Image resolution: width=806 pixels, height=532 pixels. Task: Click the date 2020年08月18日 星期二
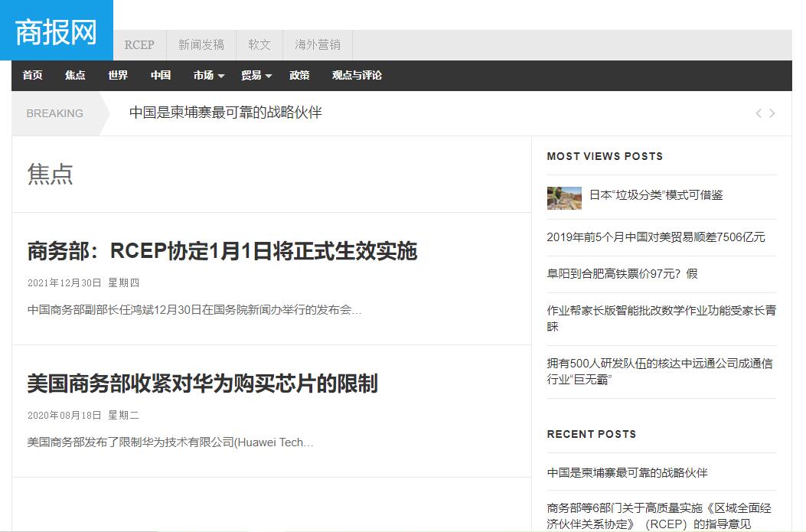tap(83, 416)
